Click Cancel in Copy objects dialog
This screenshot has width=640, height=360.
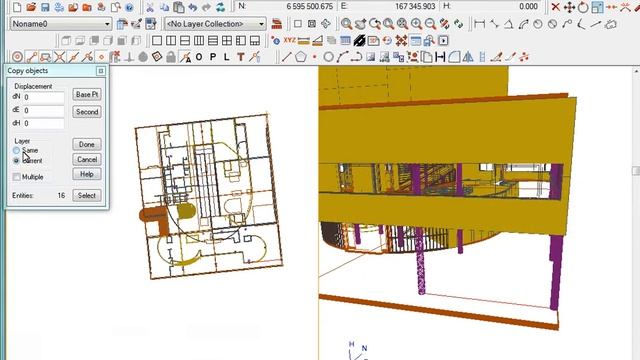tap(87, 160)
